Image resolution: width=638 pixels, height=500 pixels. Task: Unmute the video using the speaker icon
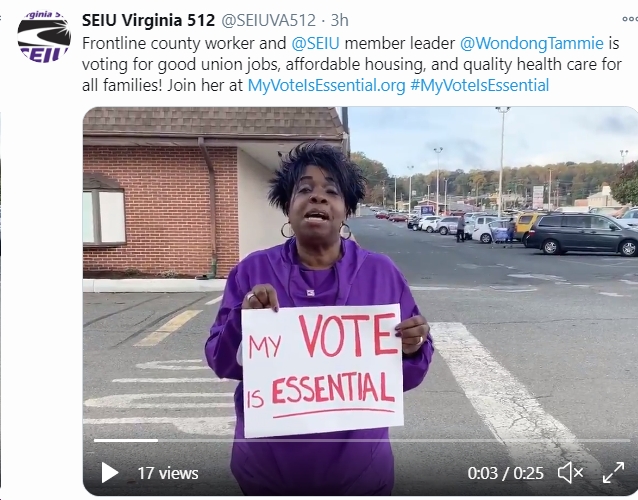570,473
